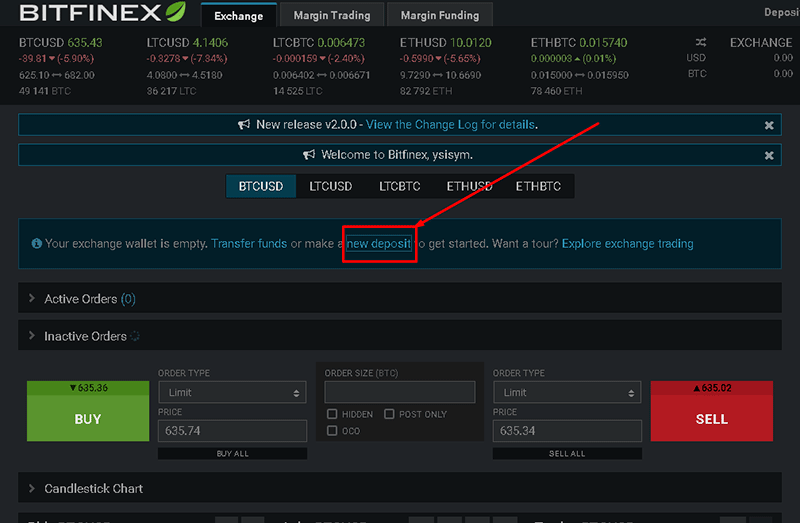The image size is (800, 523).
Task: Switch to Margin Trading tab
Action: pyautogui.click(x=332, y=15)
